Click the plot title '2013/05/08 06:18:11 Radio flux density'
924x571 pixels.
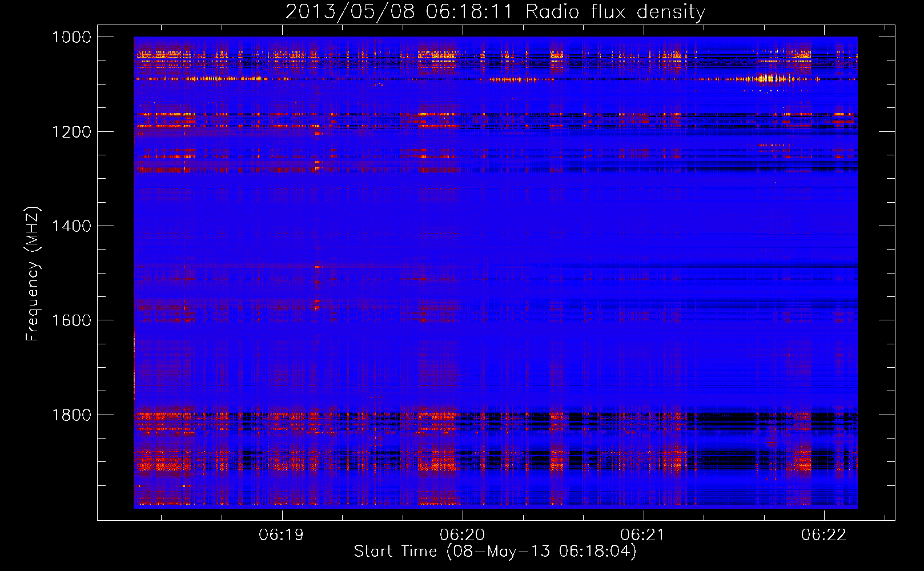click(495, 12)
